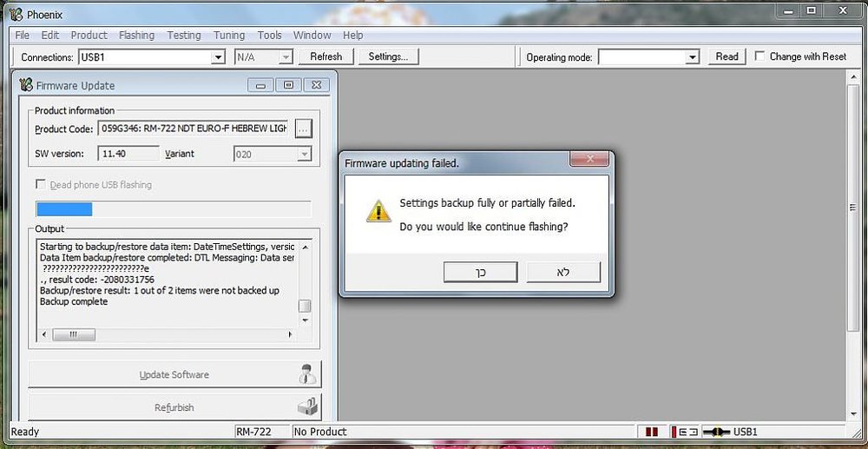Viewport: 868px width, 449px height.
Task: Click the red status bar indicator icon
Action: (652, 432)
